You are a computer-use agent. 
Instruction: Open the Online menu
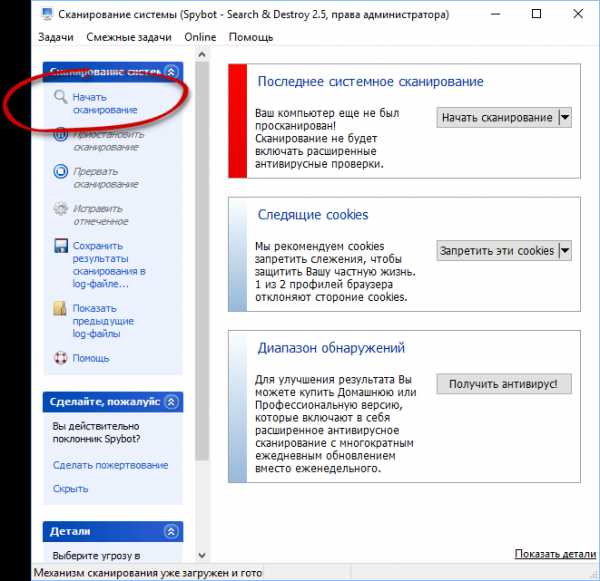[x=200, y=37]
